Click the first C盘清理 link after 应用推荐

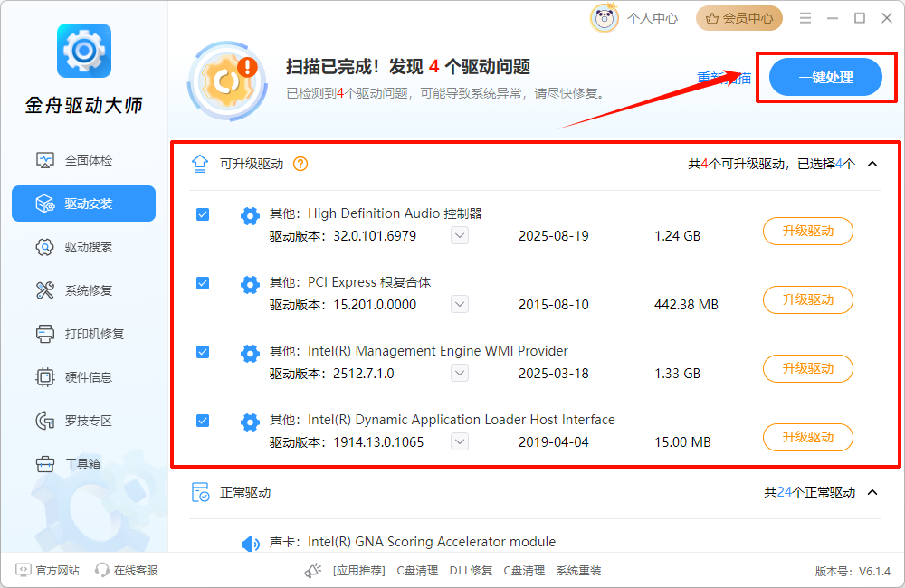tap(417, 571)
